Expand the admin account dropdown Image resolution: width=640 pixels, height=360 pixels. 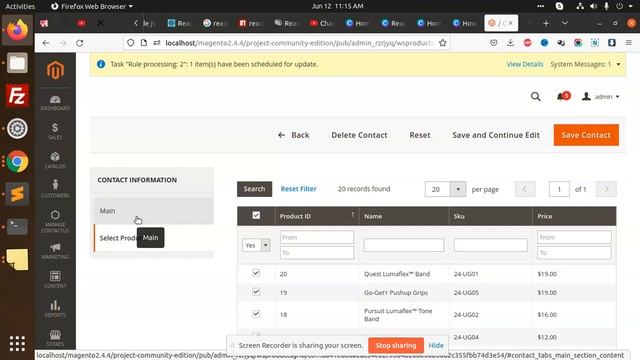[600, 97]
